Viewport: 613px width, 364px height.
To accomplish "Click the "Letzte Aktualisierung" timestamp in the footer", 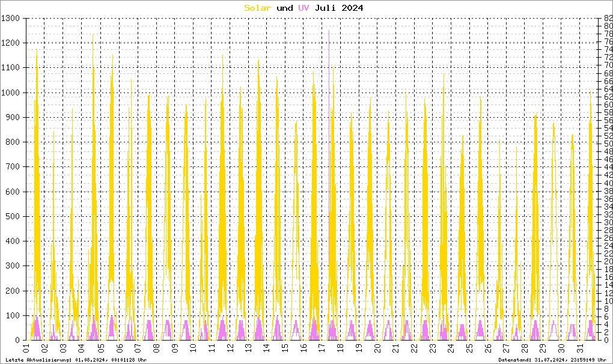I will point(76,359).
